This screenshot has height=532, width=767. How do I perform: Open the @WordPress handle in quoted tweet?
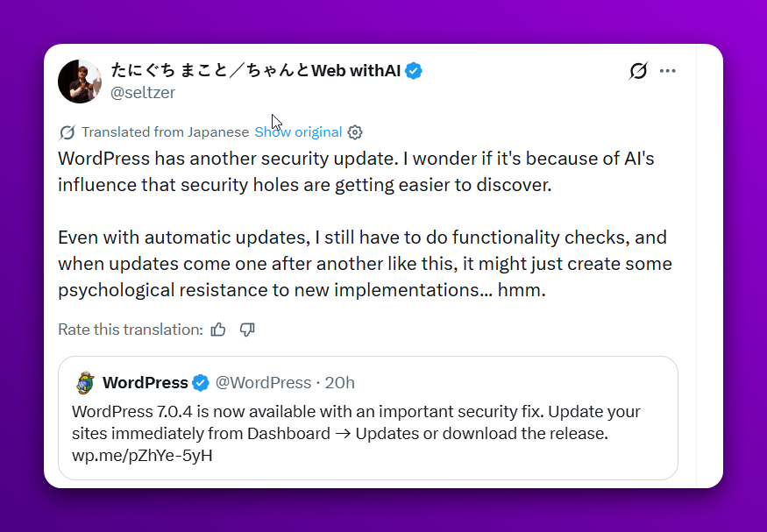click(x=263, y=383)
